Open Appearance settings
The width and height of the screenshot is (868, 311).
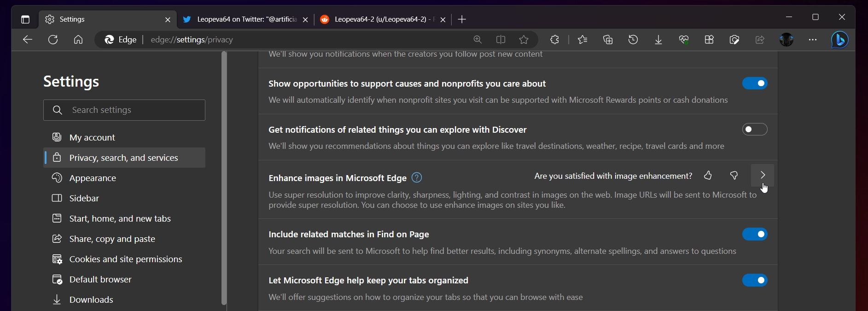click(x=124, y=178)
